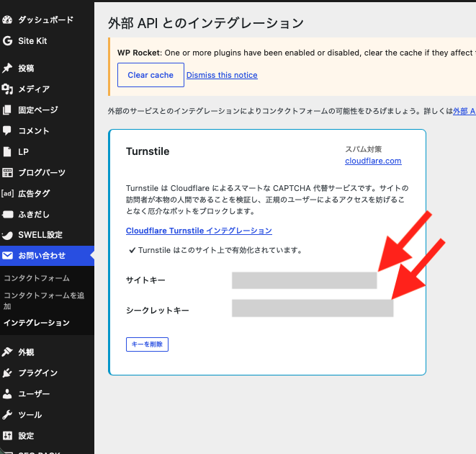
Task: Open the Site Kit menu item
Action: [x=32, y=41]
